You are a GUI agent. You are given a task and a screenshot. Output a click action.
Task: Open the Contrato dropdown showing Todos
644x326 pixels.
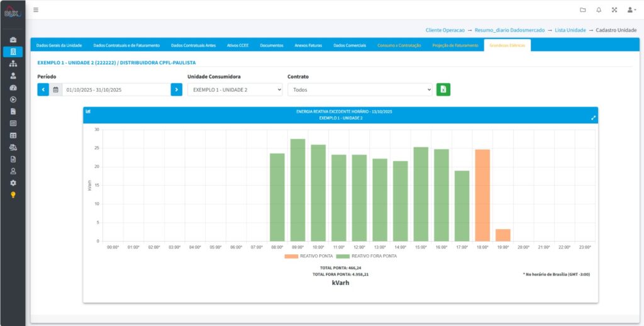(x=360, y=90)
